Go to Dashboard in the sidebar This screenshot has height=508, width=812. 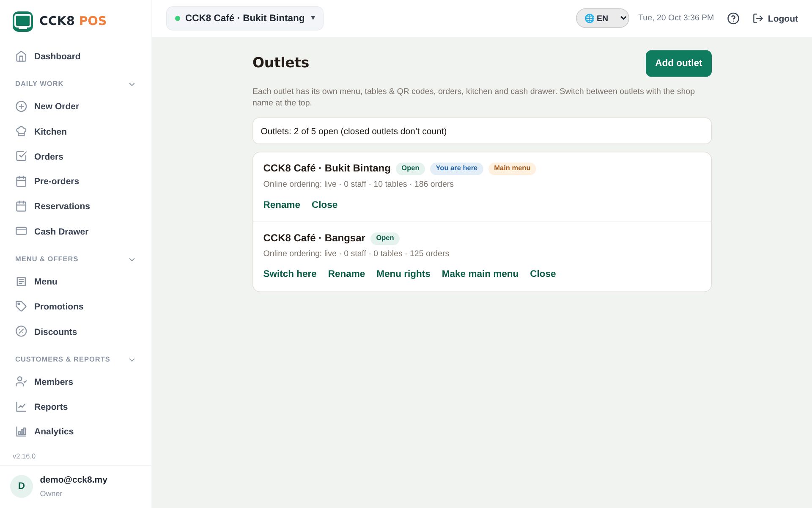[x=57, y=56]
